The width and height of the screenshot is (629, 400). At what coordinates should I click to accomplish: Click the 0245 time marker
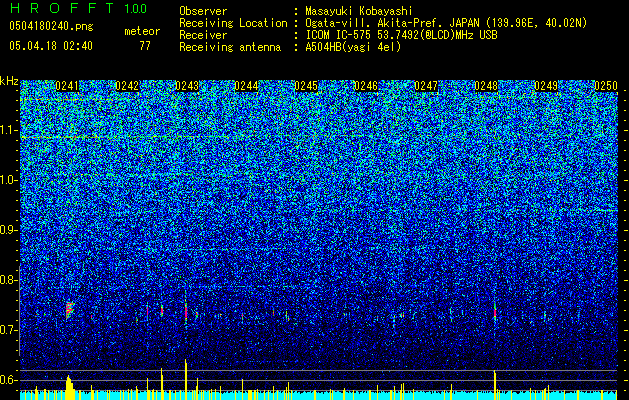tap(306, 86)
